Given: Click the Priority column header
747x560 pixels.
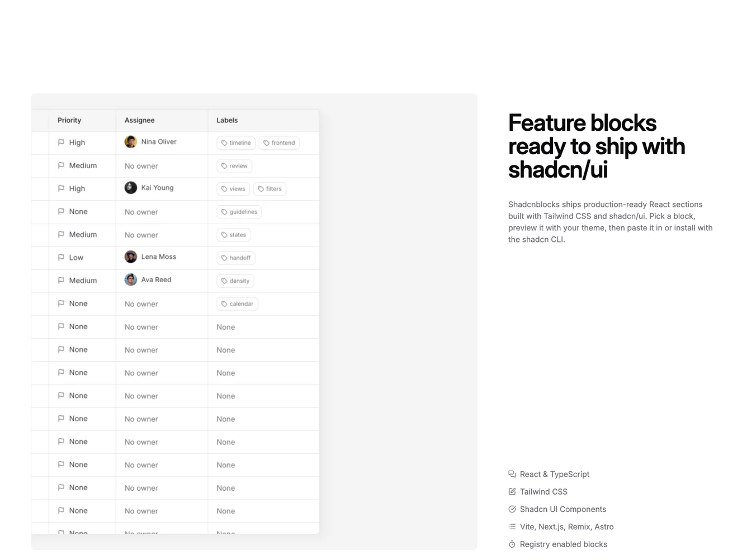Looking at the screenshot, I should click(x=69, y=120).
